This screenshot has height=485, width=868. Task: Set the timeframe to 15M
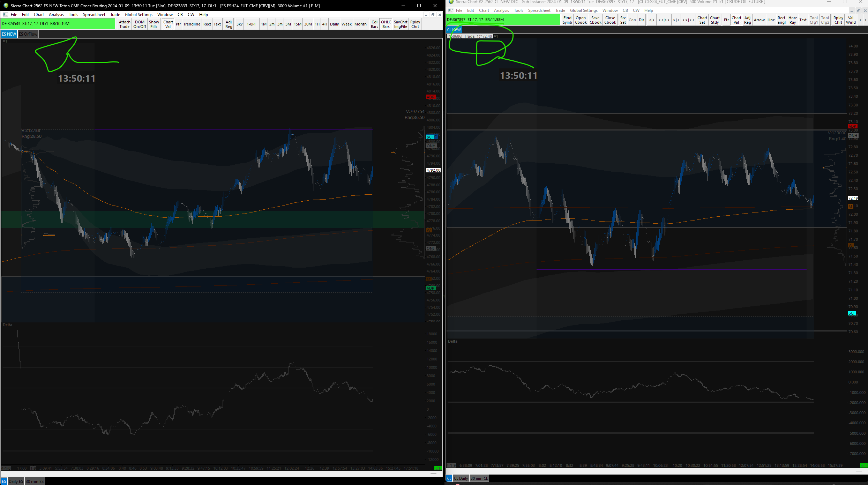[297, 24]
